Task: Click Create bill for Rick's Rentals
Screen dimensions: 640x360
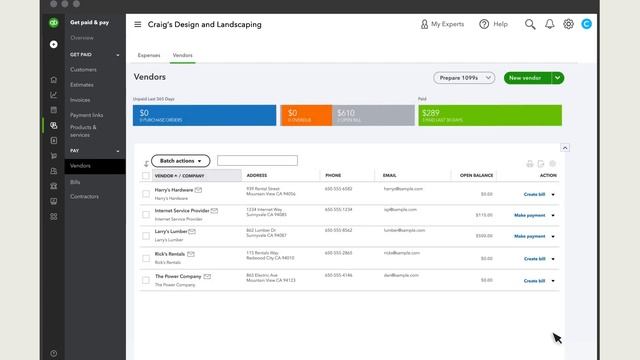Action: coord(534,259)
